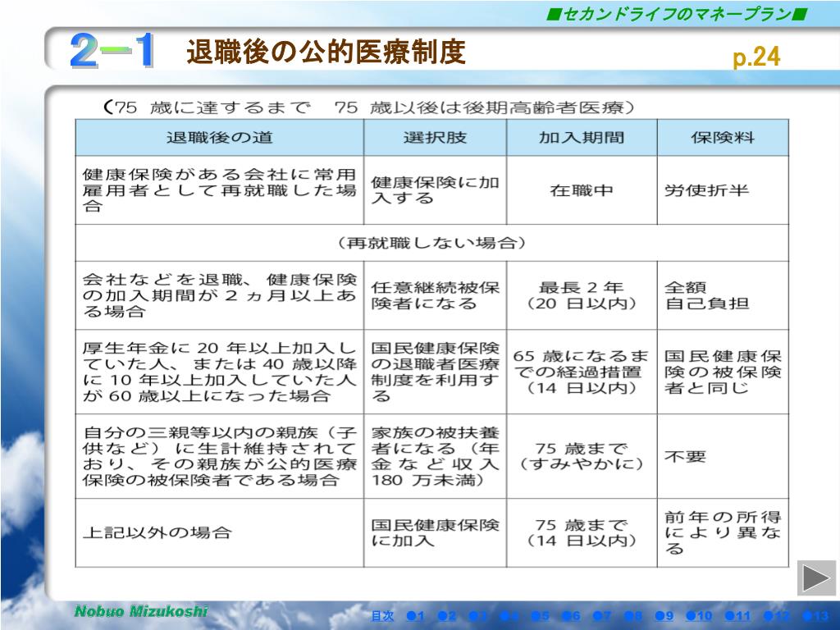840x630 pixels.
Task: Click cell 会社などを退職、健康保険の加入期間
Action: tap(220, 295)
